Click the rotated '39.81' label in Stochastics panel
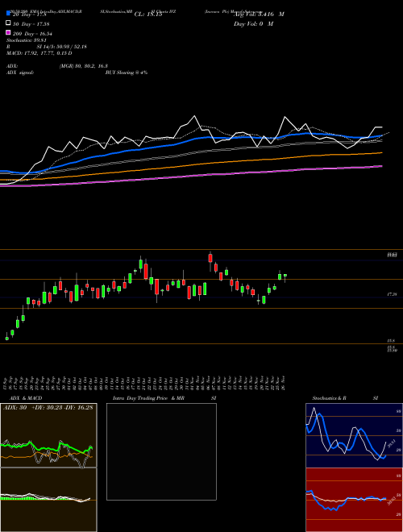403x532 pixels. (390, 443)
